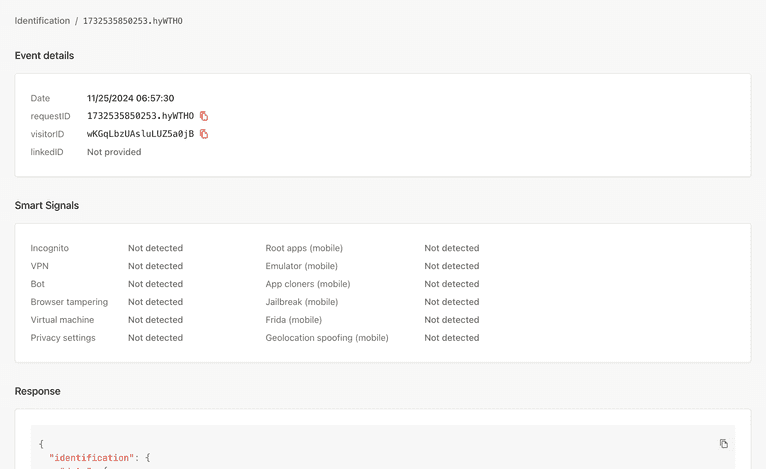The width and height of the screenshot is (766, 469).
Task: Click the Jailbreak (mobile) label
Action: 301,302
